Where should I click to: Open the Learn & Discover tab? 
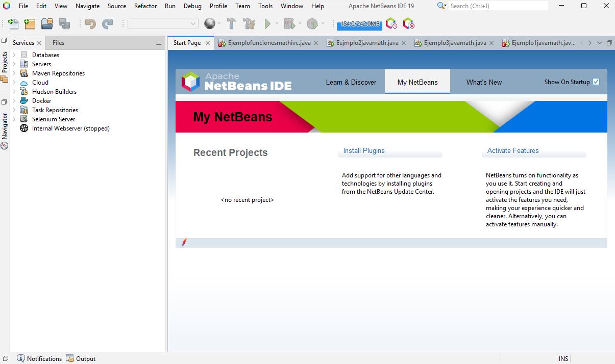(x=351, y=82)
